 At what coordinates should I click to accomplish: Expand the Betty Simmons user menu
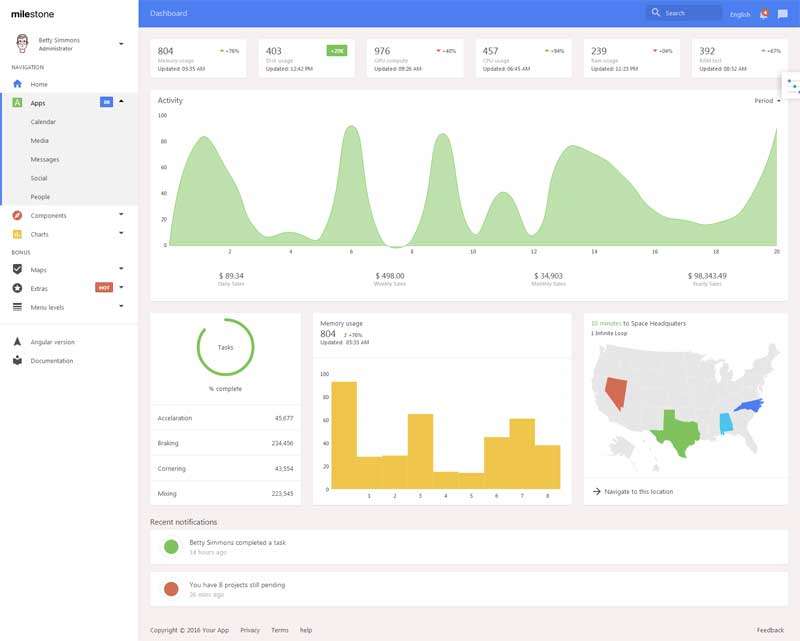tap(121, 44)
